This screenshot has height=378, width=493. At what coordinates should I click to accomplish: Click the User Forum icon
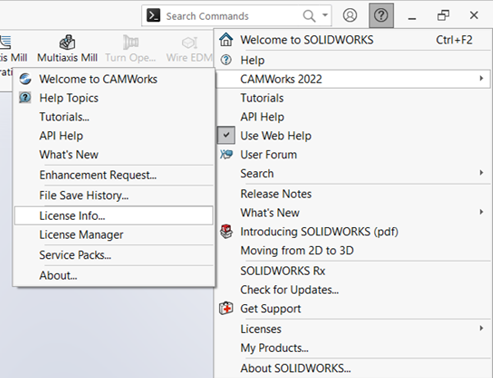(226, 155)
